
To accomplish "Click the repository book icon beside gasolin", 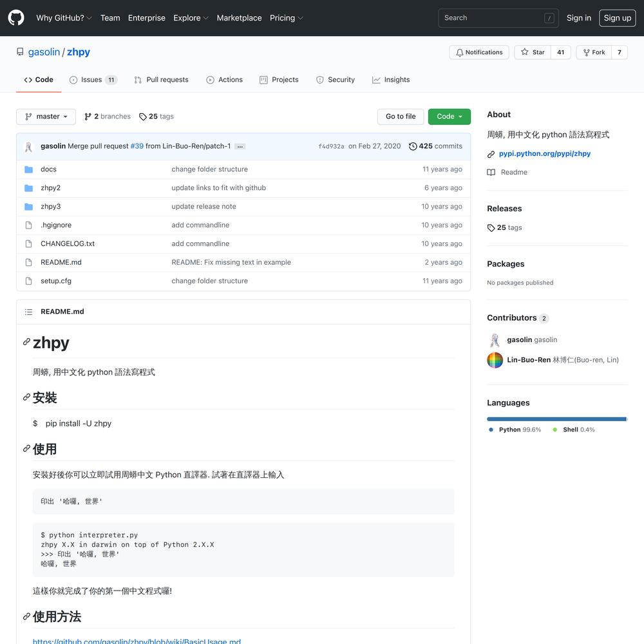I will pos(20,52).
